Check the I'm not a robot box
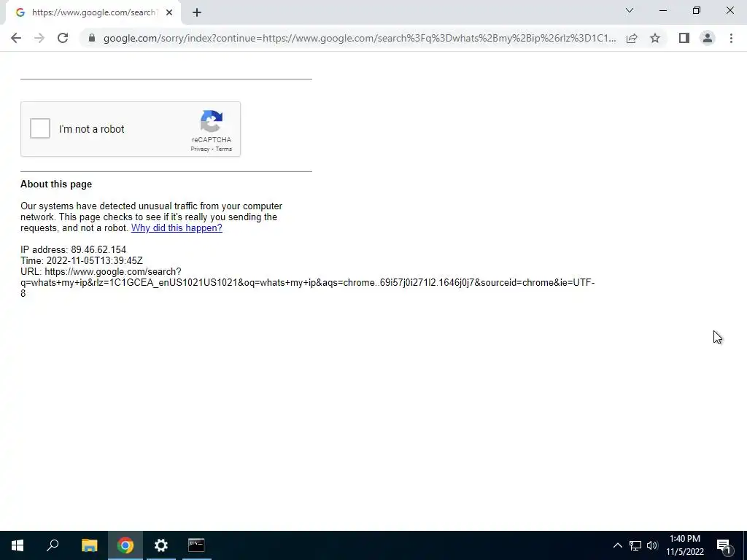Viewport: 747px width, 560px height. pos(40,128)
